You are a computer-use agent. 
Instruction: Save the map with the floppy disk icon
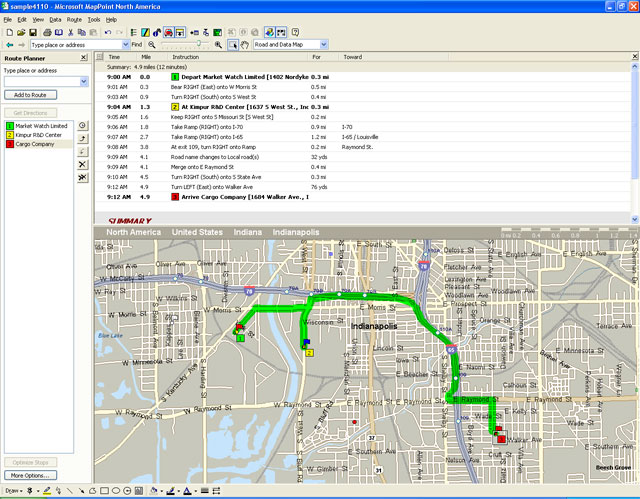pos(33,32)
